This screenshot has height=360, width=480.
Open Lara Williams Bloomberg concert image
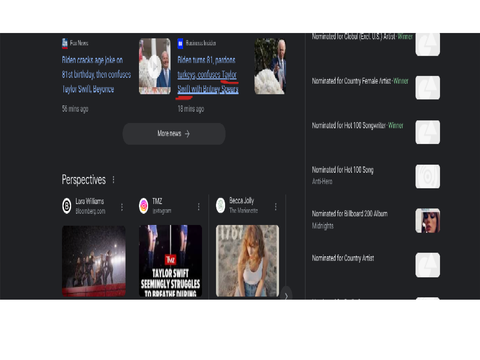pos(94,261)
